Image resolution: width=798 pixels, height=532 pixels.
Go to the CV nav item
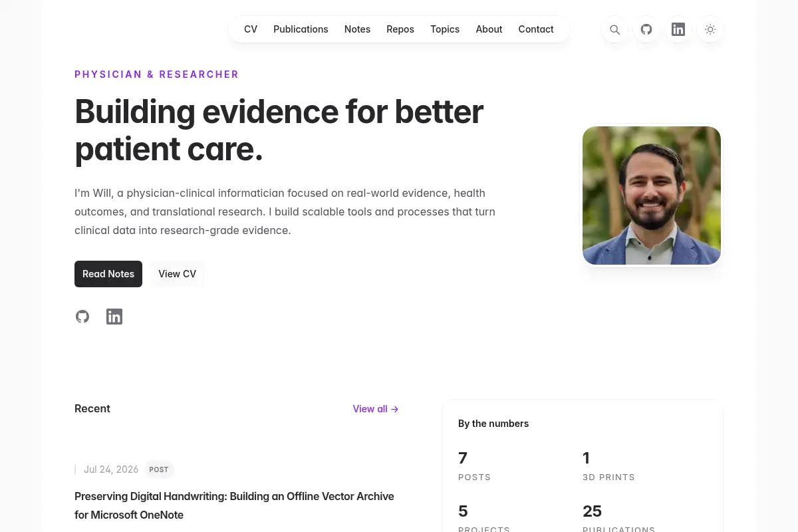point(251,29)
